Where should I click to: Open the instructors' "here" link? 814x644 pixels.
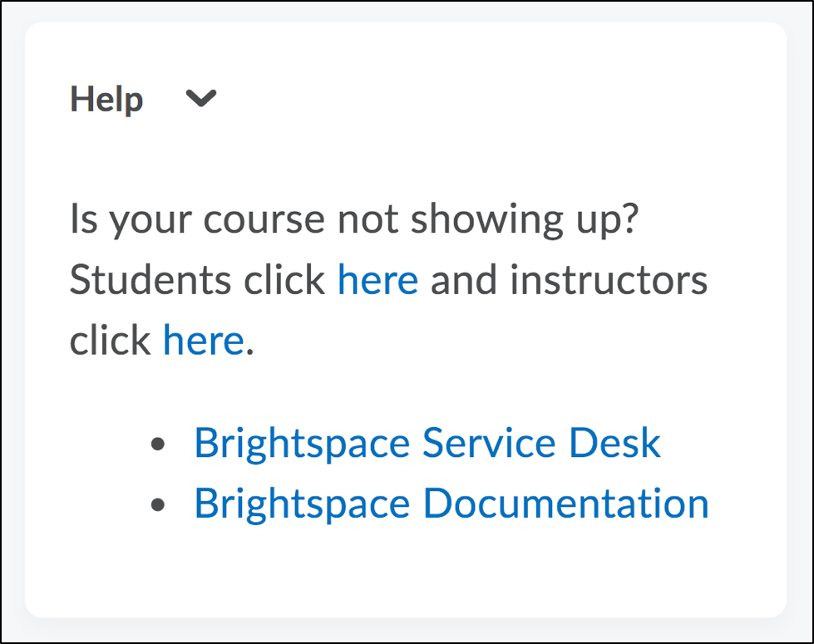point(203,341)
